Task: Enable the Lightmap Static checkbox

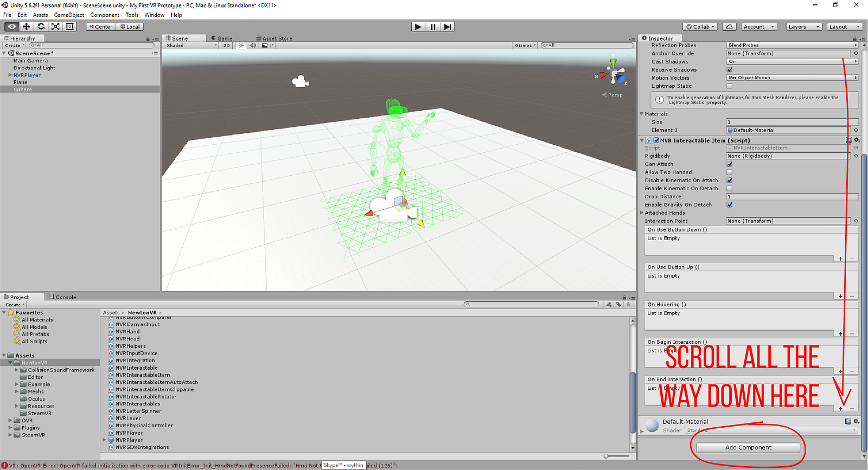Action: point(730,86)
